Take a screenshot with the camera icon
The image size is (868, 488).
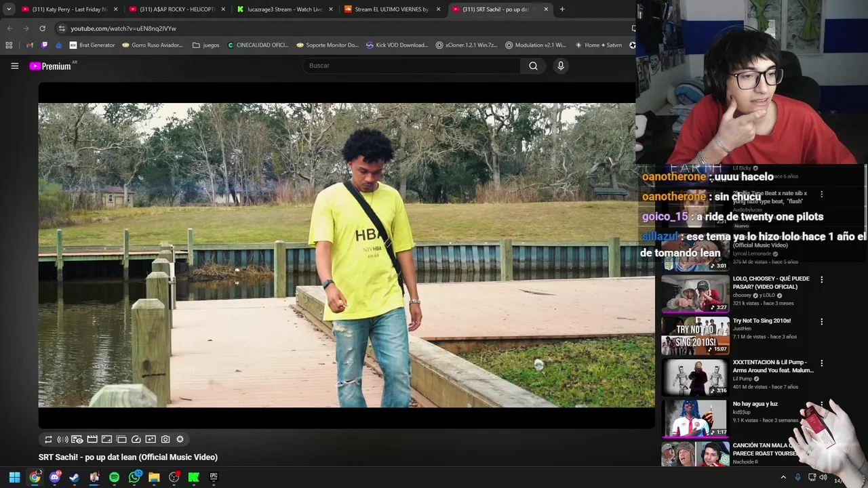[x=165, y=439]
